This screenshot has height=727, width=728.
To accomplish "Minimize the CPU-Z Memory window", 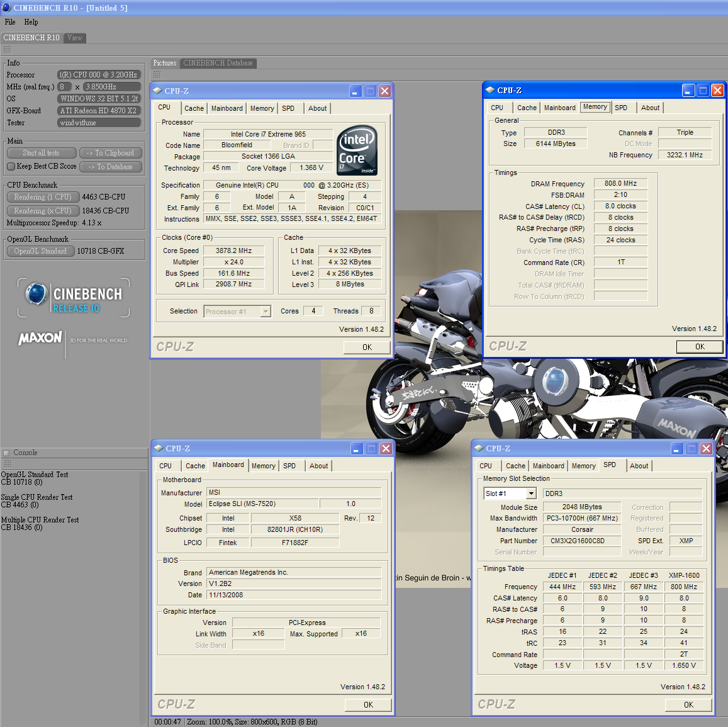I will point(688,91).
